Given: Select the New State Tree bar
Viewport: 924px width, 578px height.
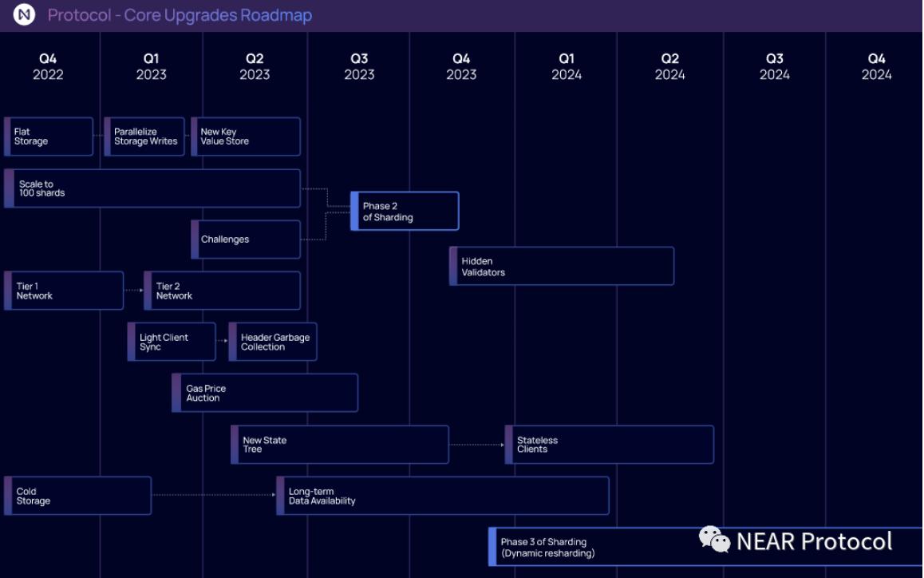Looking at the screenshot, I should click(x=340, y=445).
